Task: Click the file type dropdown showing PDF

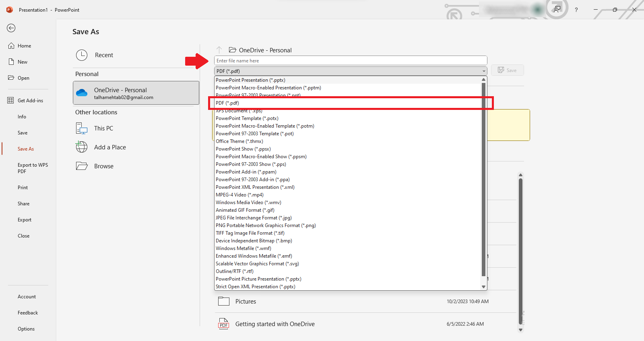Action: 351,71
